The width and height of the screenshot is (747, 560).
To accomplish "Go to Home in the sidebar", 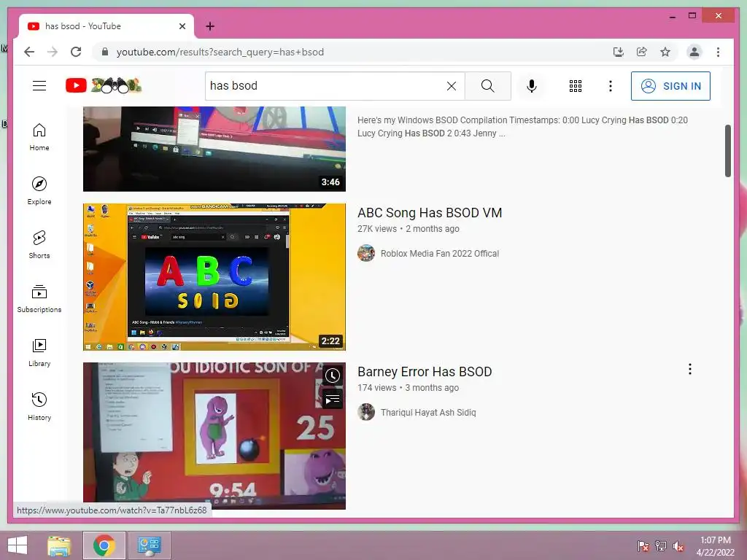I will point(39,137).
